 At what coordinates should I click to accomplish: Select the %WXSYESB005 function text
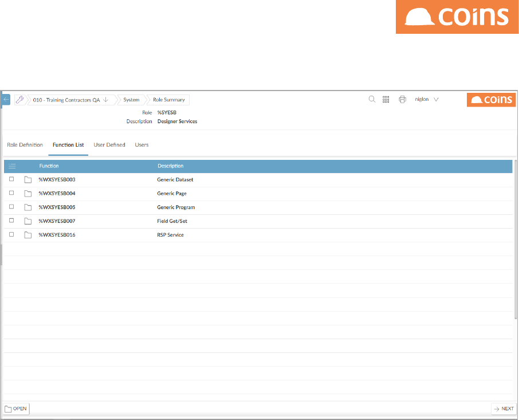pos(57,207)
